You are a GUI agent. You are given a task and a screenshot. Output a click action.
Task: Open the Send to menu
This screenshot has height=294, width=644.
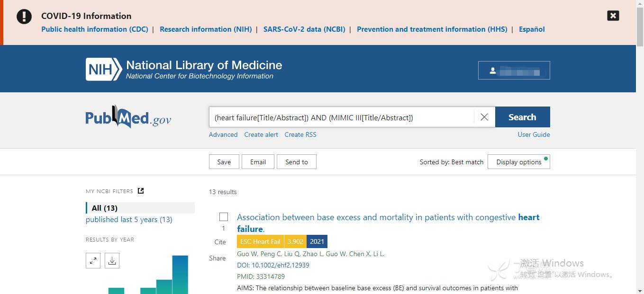point(296,162)
